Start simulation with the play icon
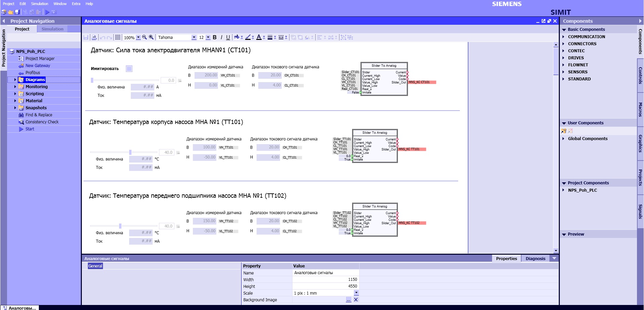The height and width of the screenshot is (310, 644). point(47,12)
